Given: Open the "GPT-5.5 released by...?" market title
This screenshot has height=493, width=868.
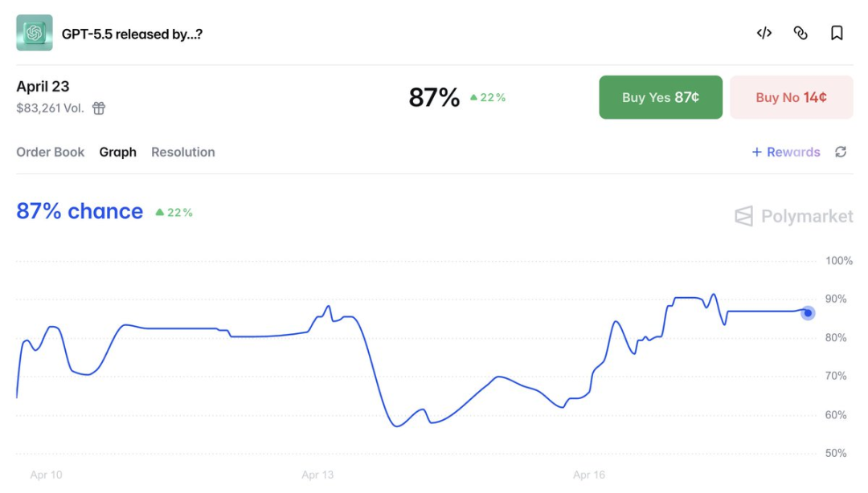Looking at the screenshot, I should (x=132, y=34).
